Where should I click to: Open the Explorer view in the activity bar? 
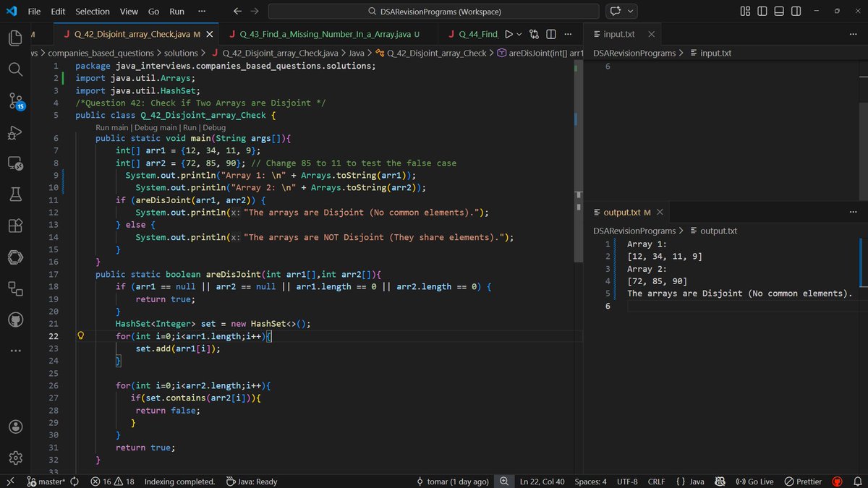16,38
